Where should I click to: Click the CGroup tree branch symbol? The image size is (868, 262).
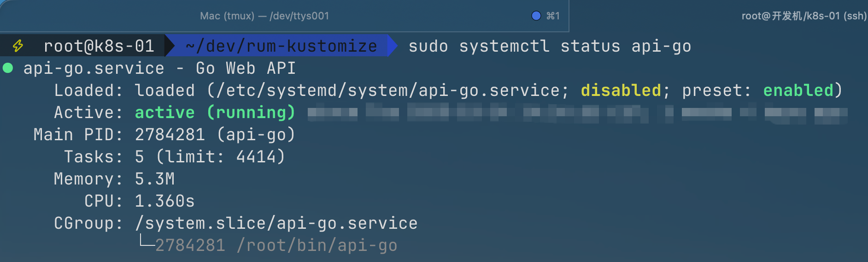tap(147, 241)
